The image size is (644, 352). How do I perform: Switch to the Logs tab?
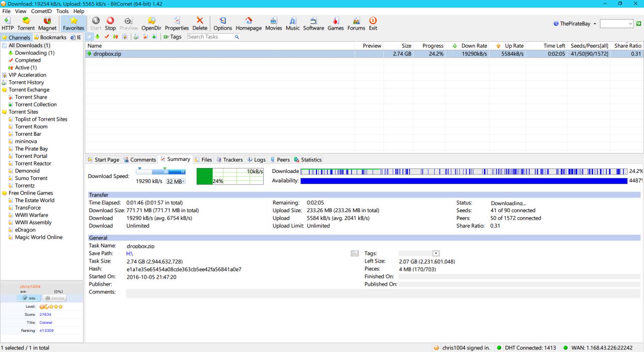[x=257, y=160]
